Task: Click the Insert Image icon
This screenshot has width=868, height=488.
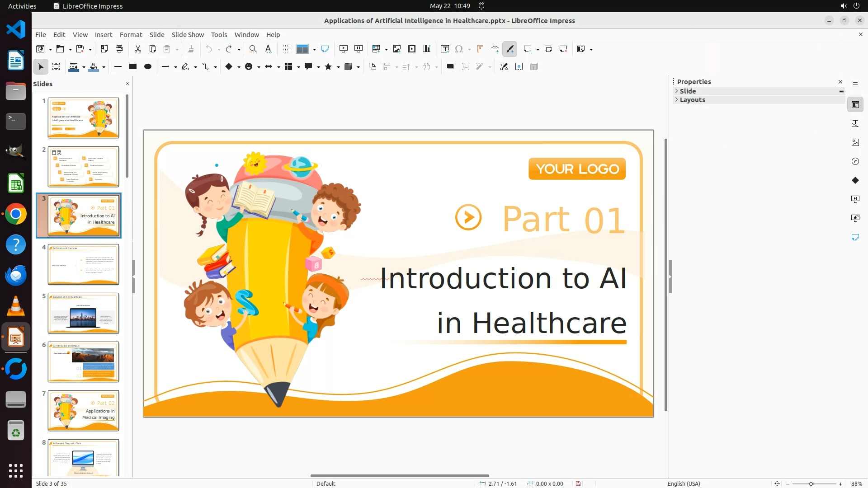Action: click(397, 49)
